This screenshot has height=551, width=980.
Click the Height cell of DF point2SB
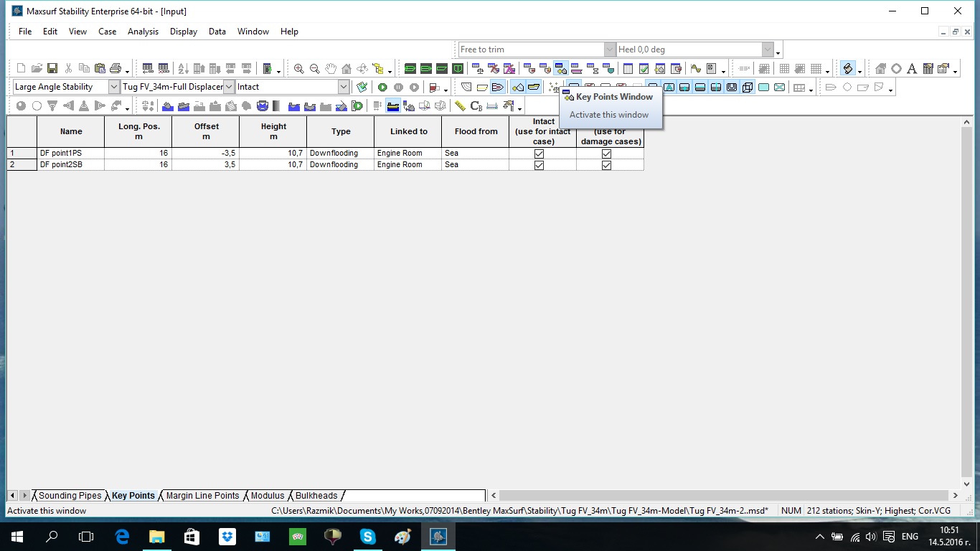(273, 165)
